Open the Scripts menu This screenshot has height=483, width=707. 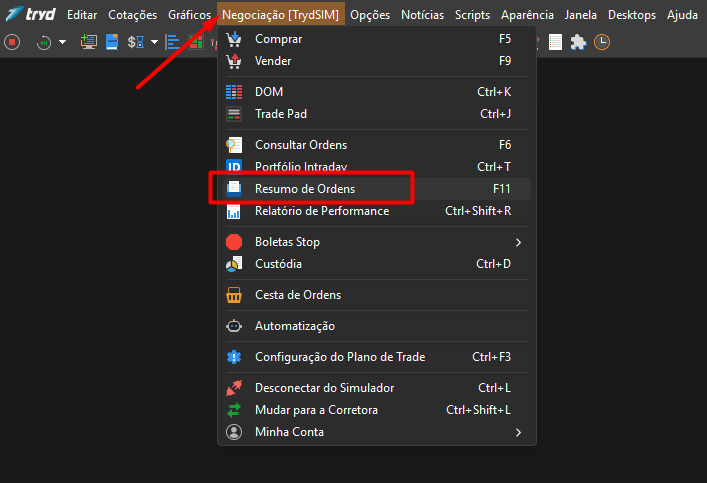click(472, 15)
